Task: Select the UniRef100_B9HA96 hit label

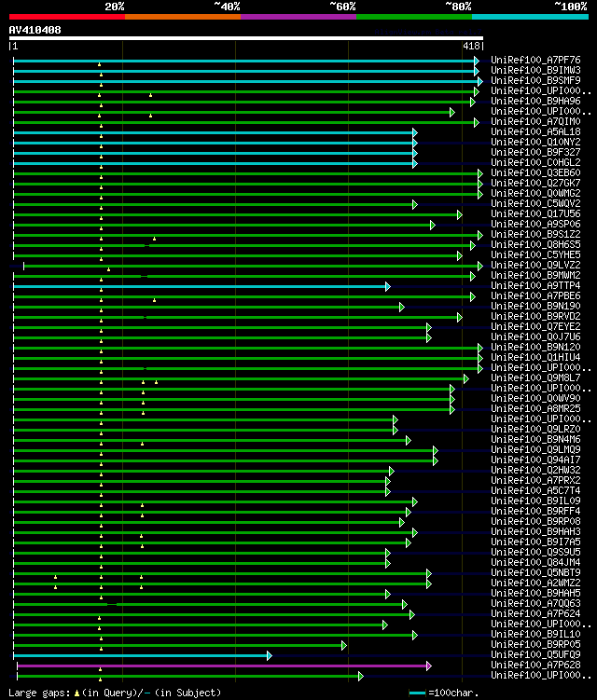Action: pyautogui.click(x=535, y=101)
